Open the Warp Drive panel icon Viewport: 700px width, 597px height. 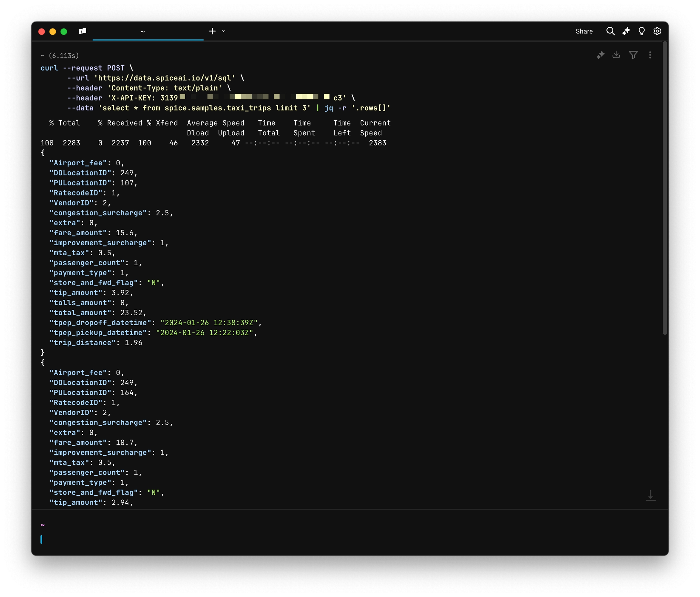tap(82, 31)
